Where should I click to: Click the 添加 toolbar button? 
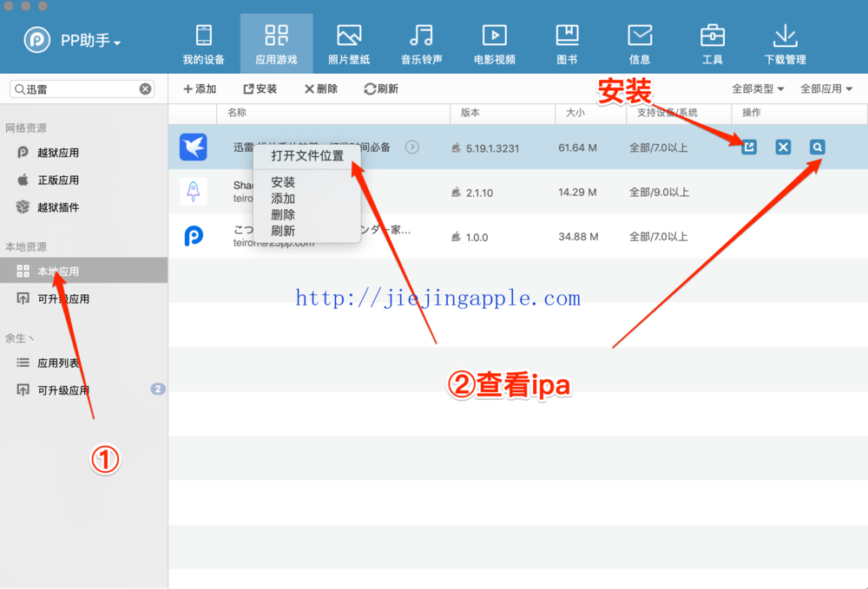coord(200,89)
